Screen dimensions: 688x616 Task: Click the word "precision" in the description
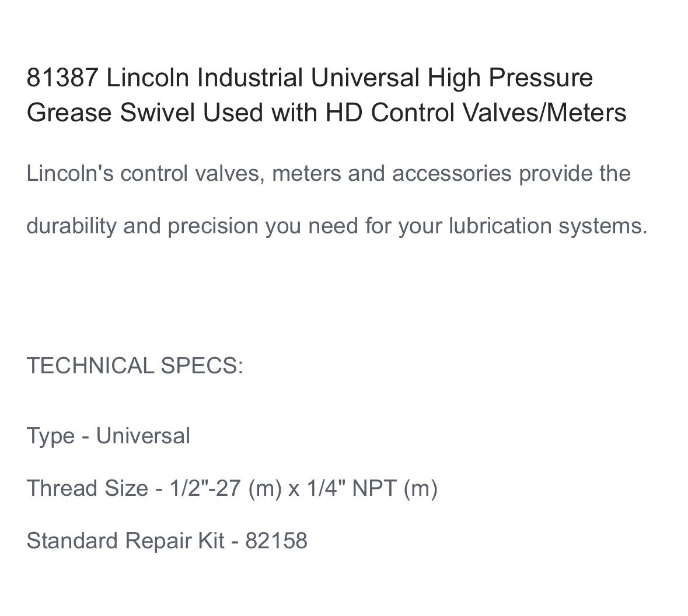214,226
